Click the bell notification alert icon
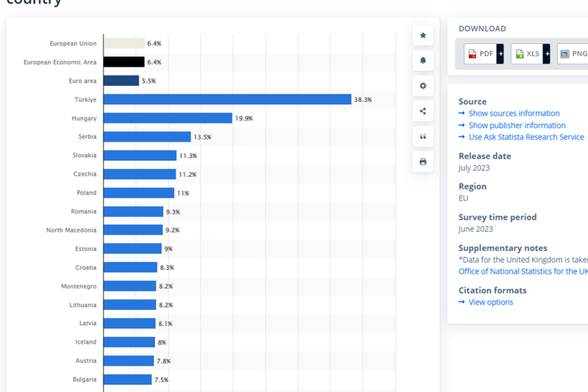588x392 pixels. pos(423,61)
